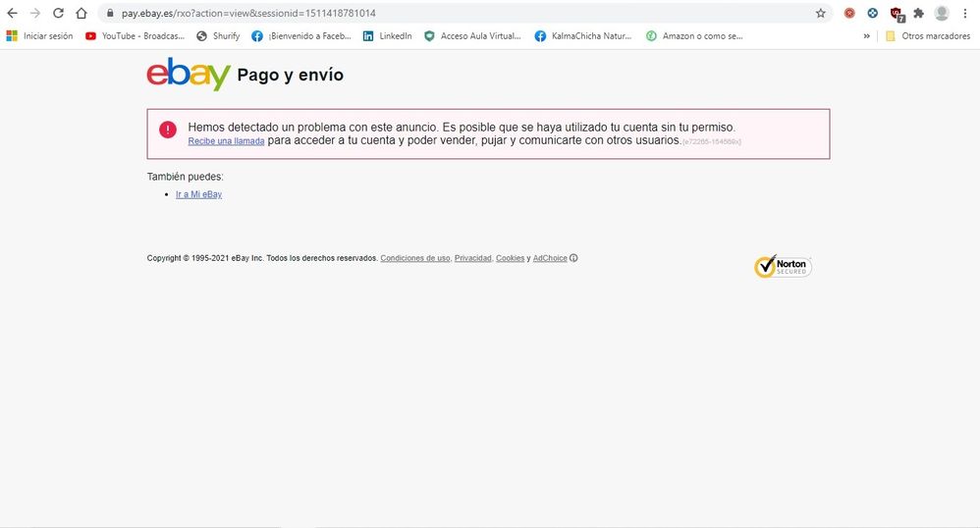Open the Iniciar sesión bookmark

(x=39, y=36)
